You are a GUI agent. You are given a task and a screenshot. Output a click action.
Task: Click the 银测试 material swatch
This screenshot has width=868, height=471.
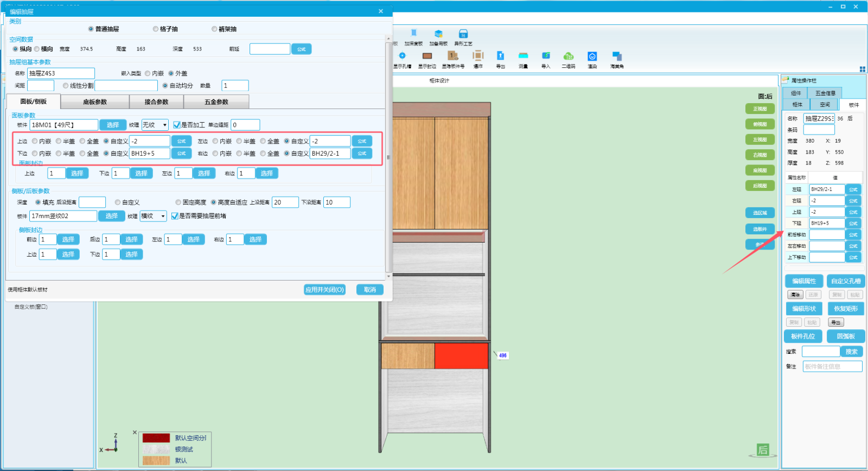(156, 449)
